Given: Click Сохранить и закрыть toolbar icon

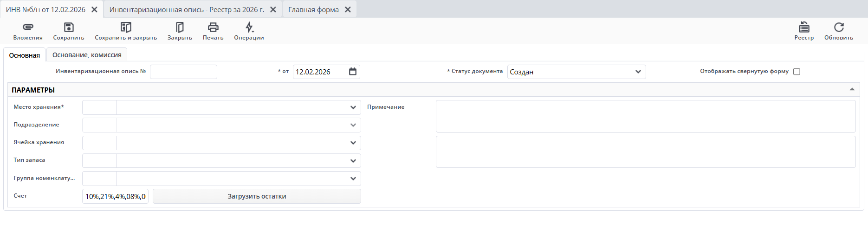Looking at the screenshot, I should pyautogui.click(x=126, y=27).
